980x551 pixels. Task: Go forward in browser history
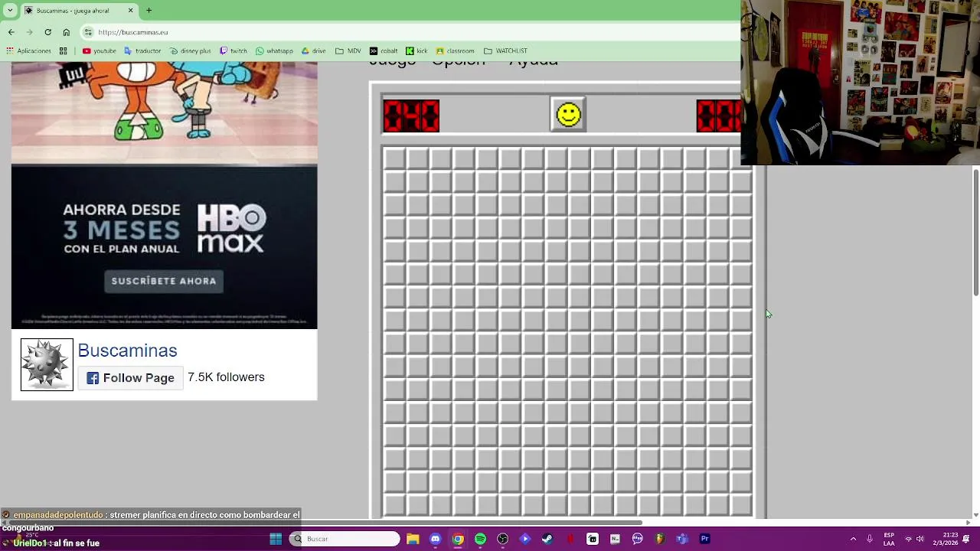tap(29, 32)
